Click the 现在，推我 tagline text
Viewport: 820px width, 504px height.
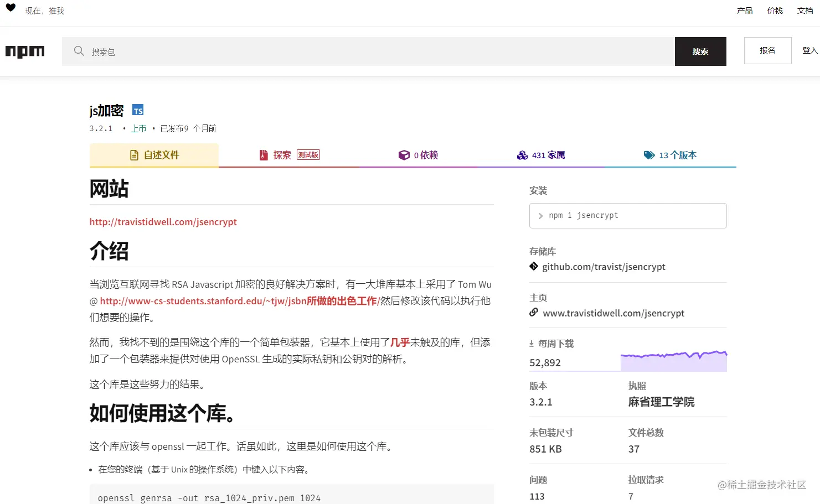[x=45, y=11]
